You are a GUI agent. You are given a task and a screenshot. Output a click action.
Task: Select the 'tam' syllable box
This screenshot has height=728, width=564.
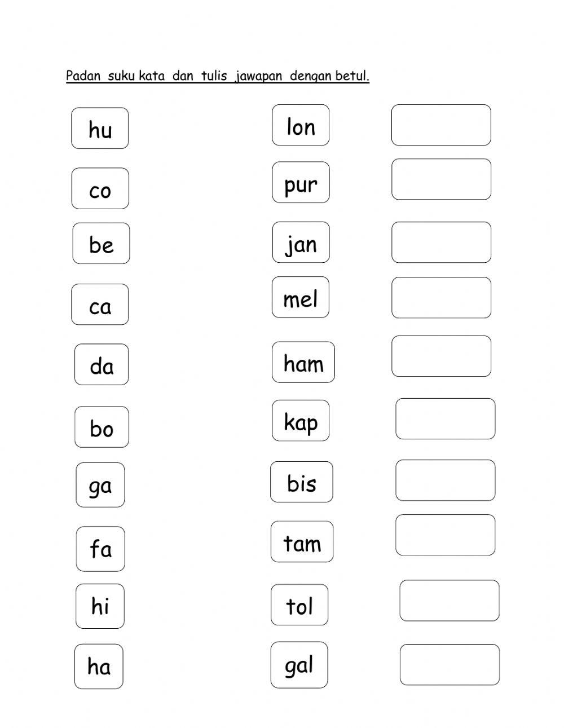point(302,542)
